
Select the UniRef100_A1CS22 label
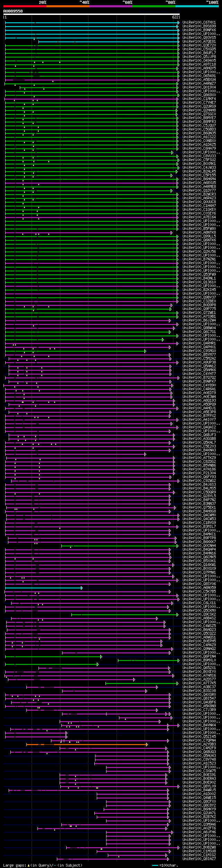click(199, 137)
